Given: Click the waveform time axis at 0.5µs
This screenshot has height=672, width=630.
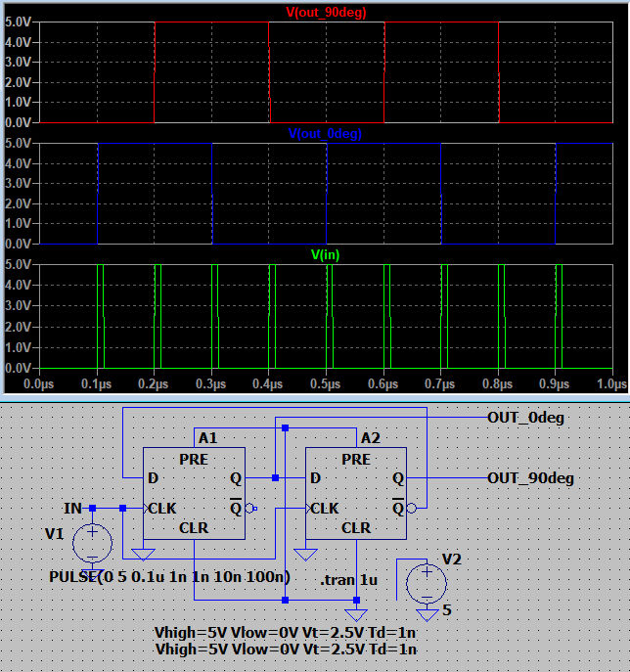Looking at the screenshot, I should tap(327, 384).
